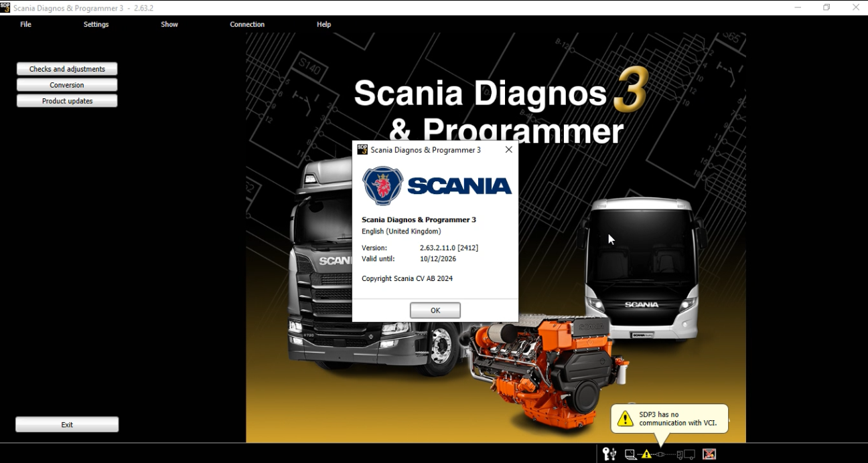
Task: Click the Scania griffin emblem in the dialog
Action: pyautogui.click(x=382, y=185)
